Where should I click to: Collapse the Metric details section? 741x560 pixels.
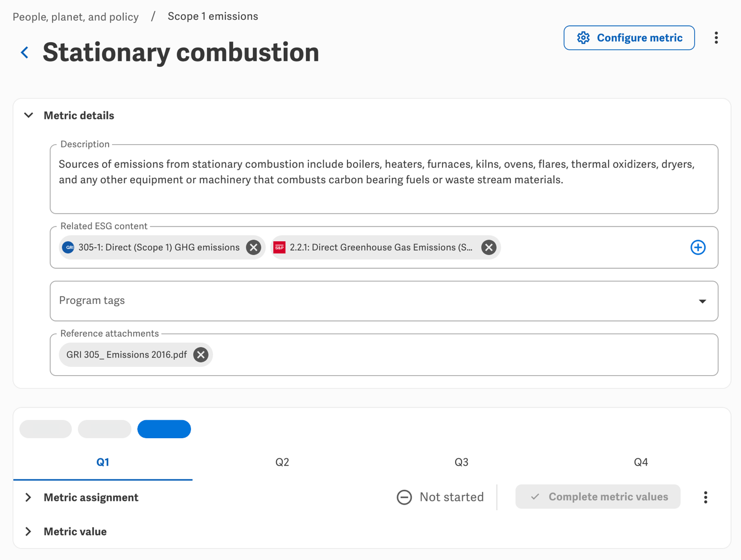point(29,115)
